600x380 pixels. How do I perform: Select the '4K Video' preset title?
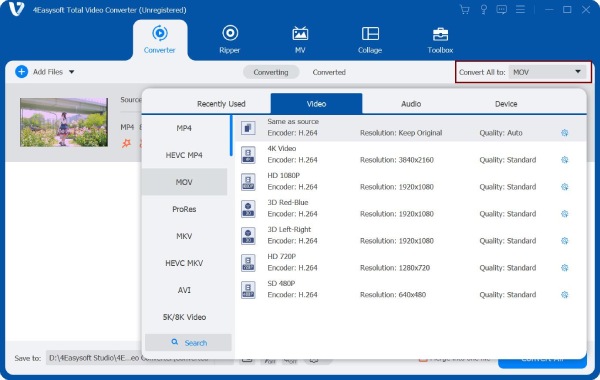click(x=282, y=148)
